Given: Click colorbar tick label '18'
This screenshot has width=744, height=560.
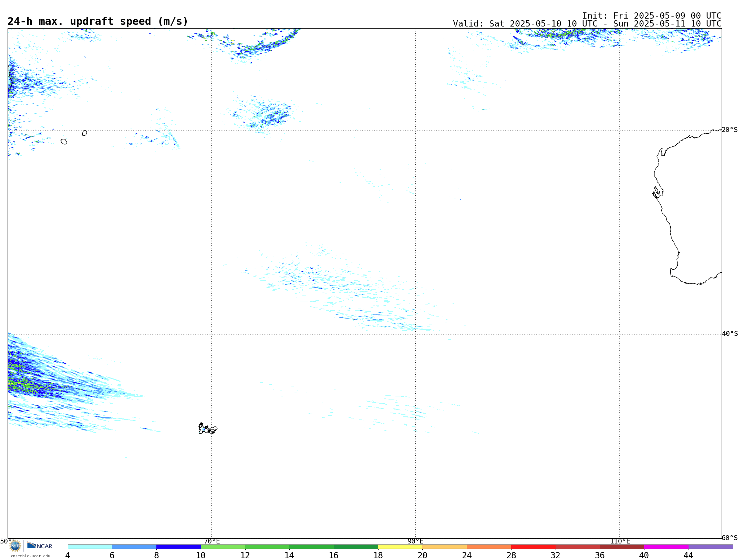Looking at the screenshot, I should click(378, 555).
